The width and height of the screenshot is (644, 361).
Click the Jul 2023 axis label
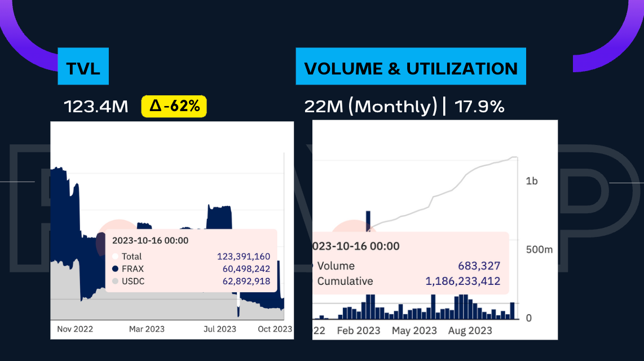219,329
